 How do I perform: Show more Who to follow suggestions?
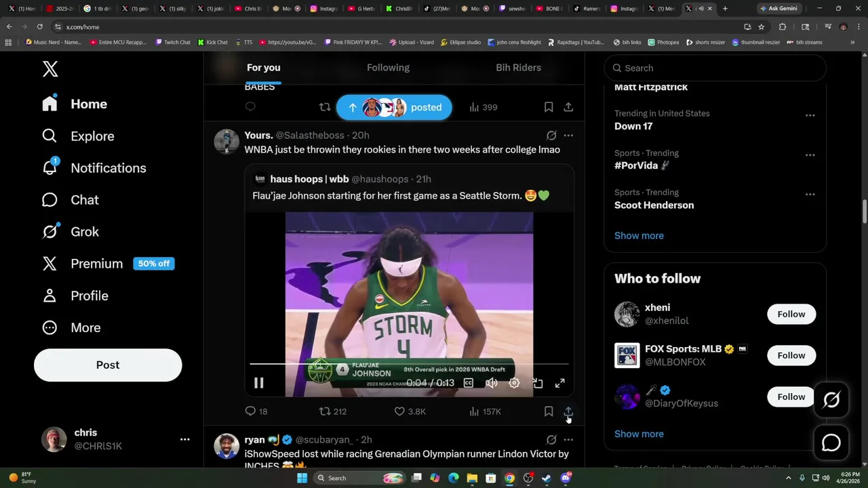pyautogui.click(x=639, y=434)
